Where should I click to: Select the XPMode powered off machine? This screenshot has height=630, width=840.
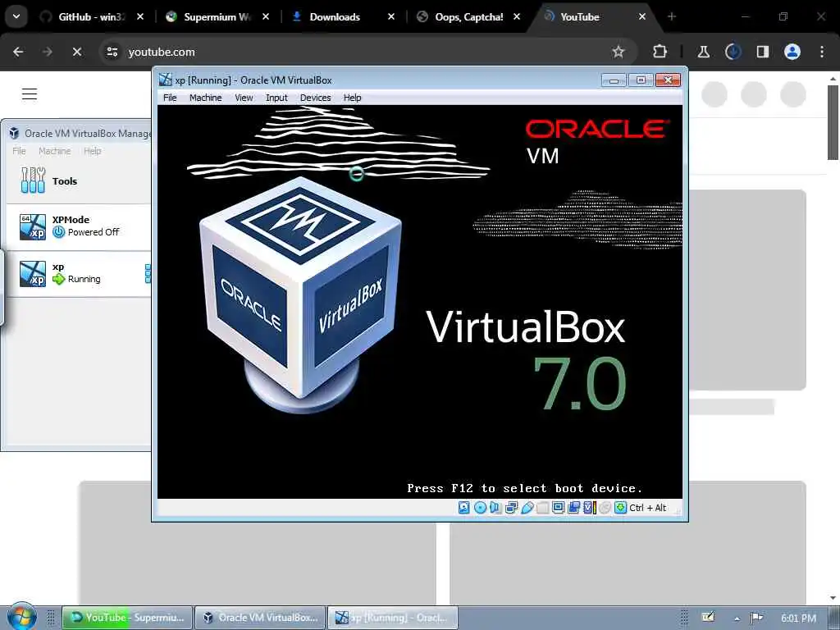click(80, 226)
